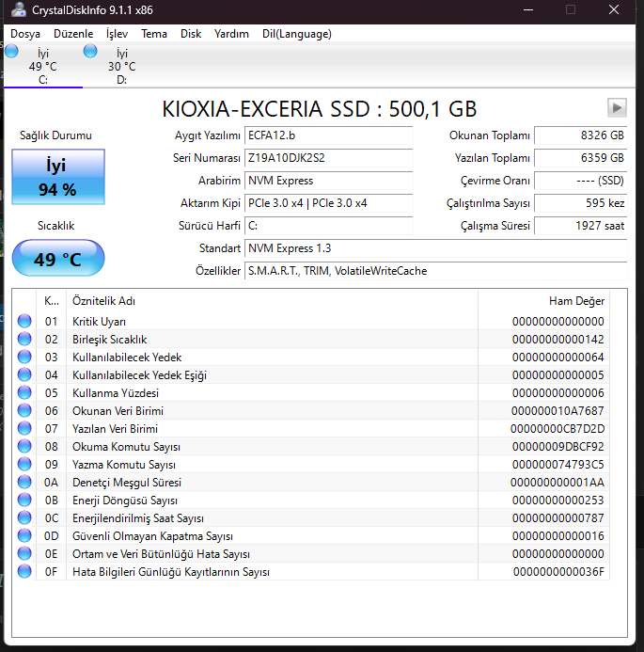The height and width of the screenshot is (652, 644).
Task: Click the Çalıştırılma Sayısı value 595 kez
Action: 580,203
